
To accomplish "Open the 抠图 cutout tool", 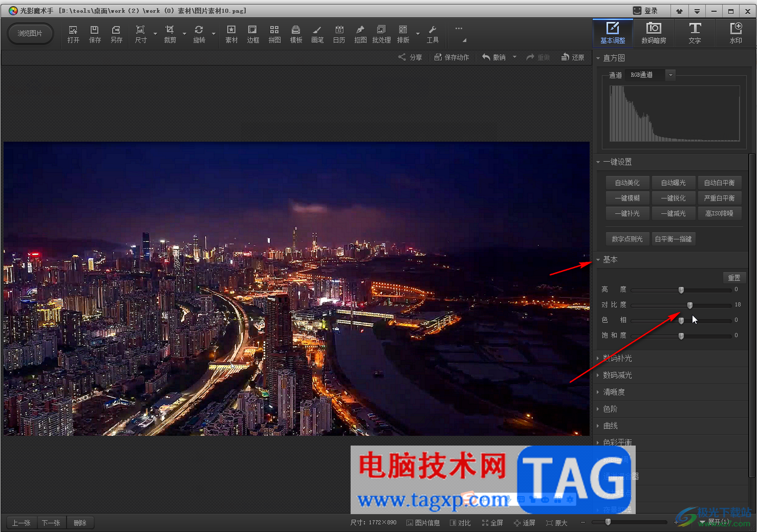I will [x=360, y=34].
